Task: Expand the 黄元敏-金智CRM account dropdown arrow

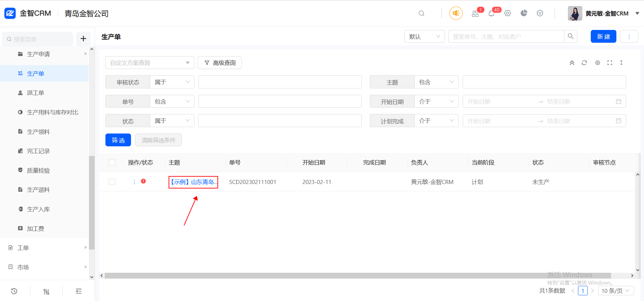Action: click(x=637, y=13)
